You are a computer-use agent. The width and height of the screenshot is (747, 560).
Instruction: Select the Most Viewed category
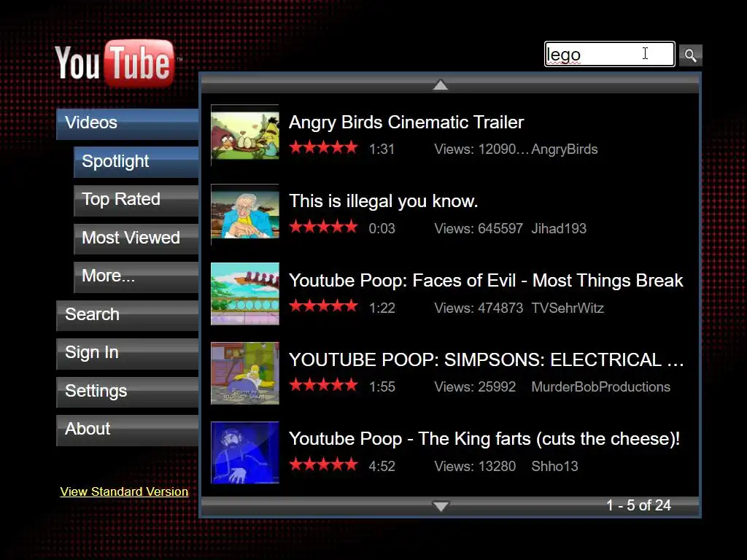click(x=136, y=238)
